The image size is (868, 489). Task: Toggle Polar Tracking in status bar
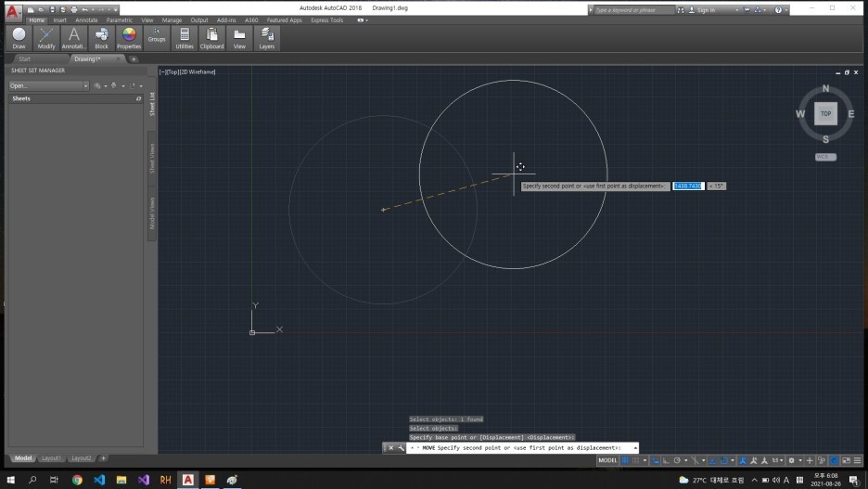click(x=677, y=460)
